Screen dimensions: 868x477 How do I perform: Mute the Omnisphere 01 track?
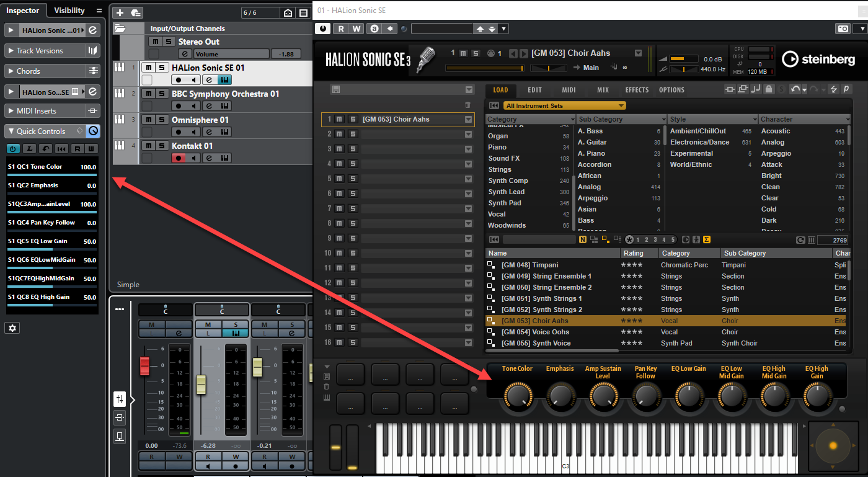point(148,120)
